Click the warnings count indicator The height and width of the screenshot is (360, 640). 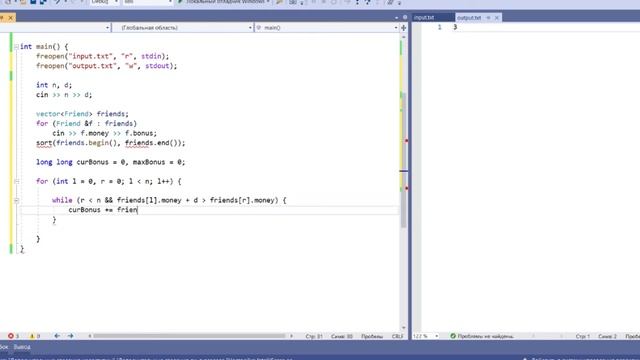pos(35,336)
